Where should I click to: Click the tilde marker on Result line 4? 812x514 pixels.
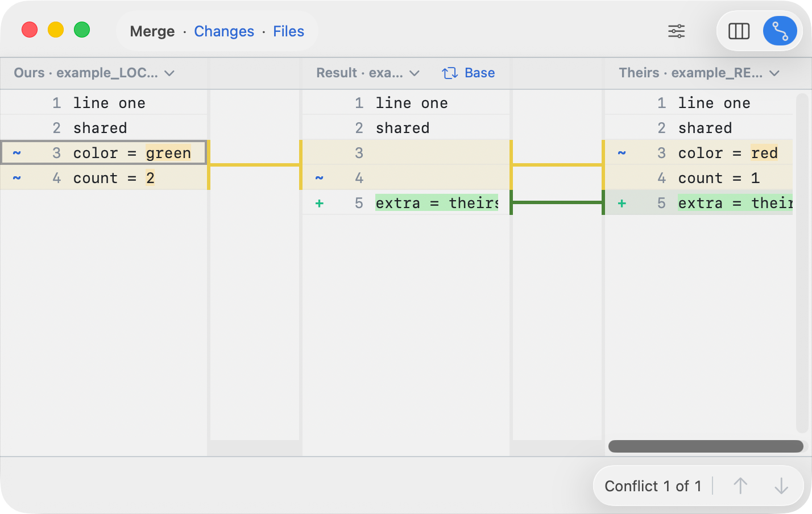click(x=320, y=179)
